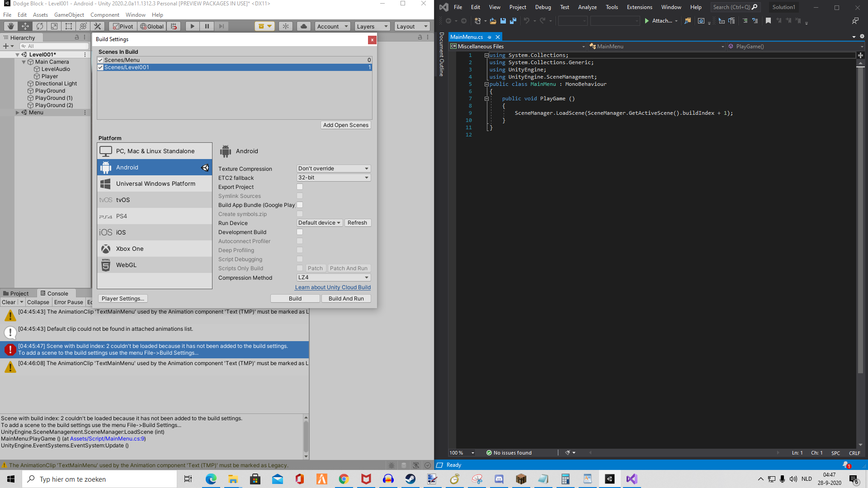Screen dimensions: 868x488
Task: Open Learn about Unity Cloud Build link
Action: click(x=333, y=287)
